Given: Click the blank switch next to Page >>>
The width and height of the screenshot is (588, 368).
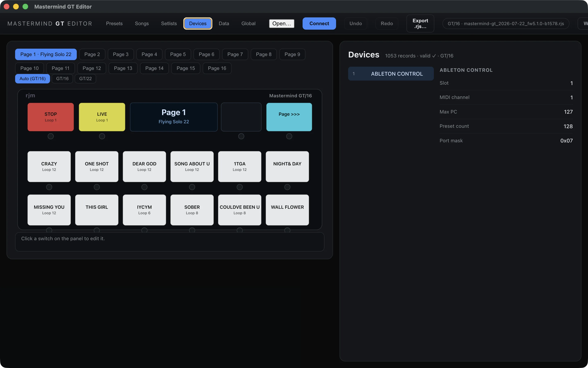Looking at the screenshot, I should point(241,117).
